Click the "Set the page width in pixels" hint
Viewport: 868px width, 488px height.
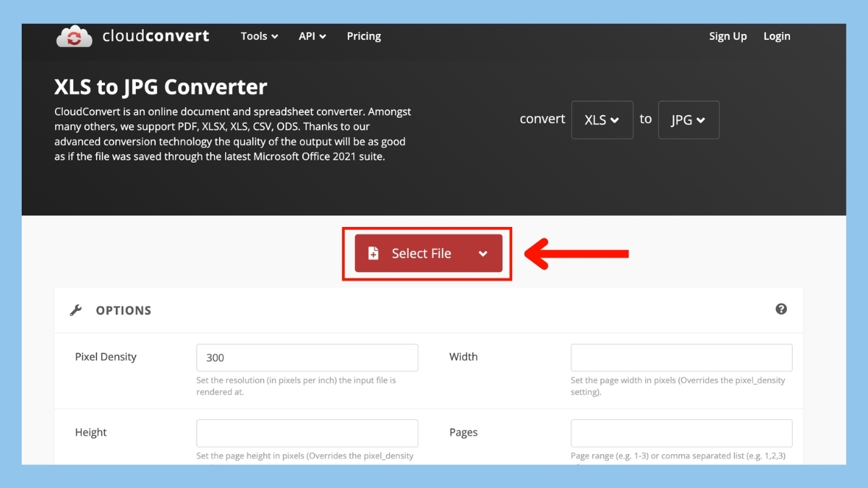(678, 386)
